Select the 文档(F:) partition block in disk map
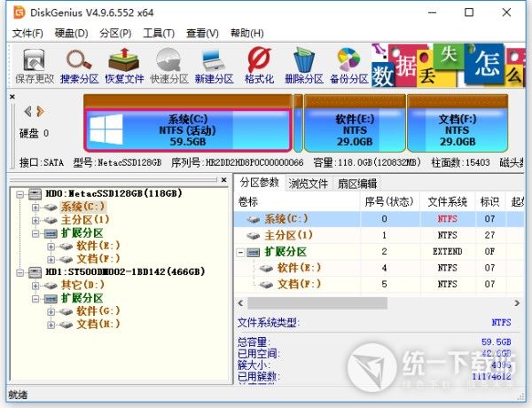This screenshot has width=532, height=408. [458, 123]
